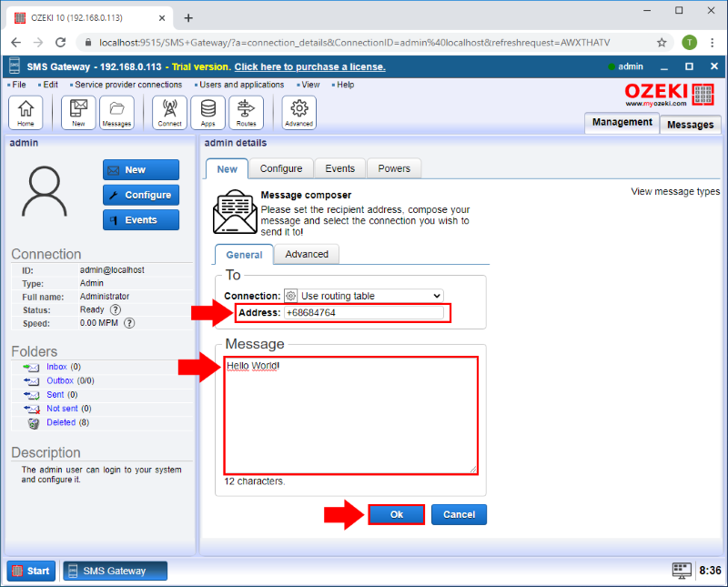Image resolution: width=728 pixels, height=587 pixels.
Task: Click the blue Events button
Action: pyautogui.click(x=141, y=219)
